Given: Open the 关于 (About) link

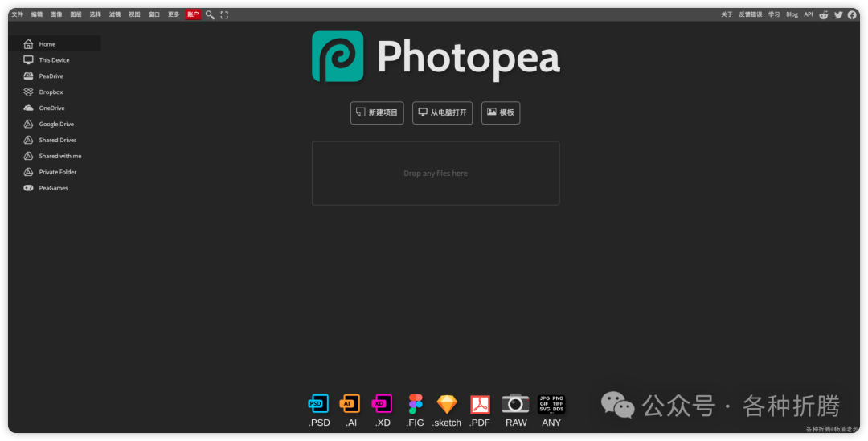Looking at the screenshot, I should (727, 15).
